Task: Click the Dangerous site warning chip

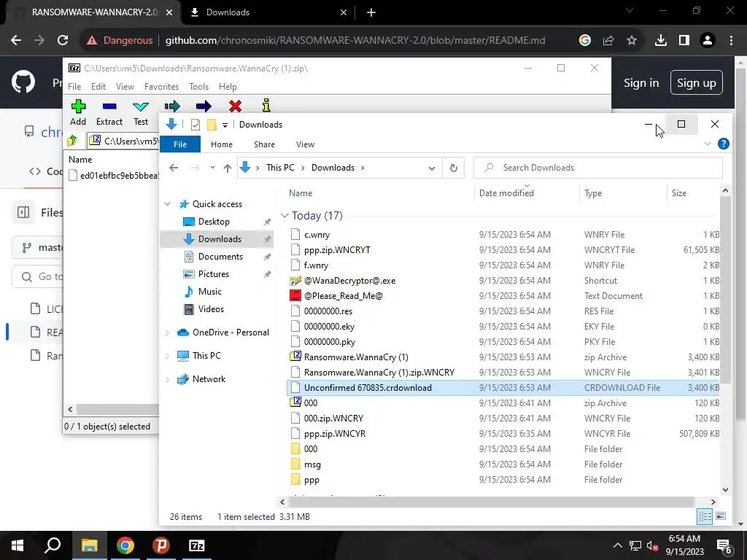Action: (120, 41)
